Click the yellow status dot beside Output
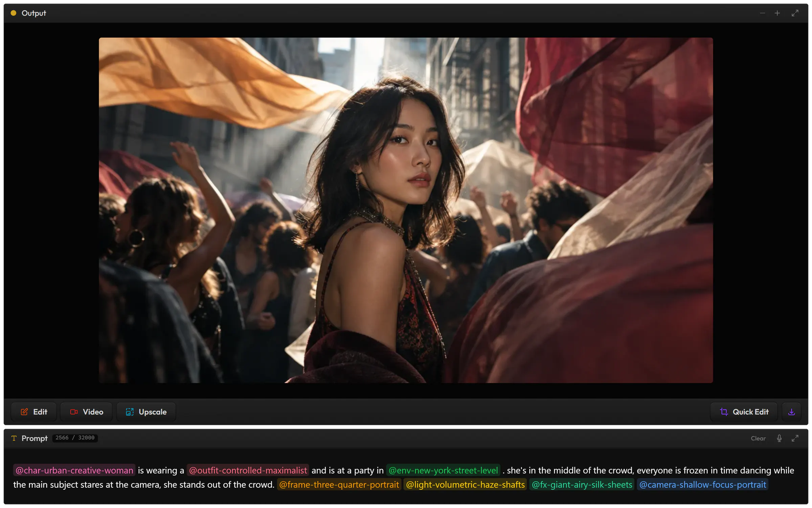 [x=14, y=13]
